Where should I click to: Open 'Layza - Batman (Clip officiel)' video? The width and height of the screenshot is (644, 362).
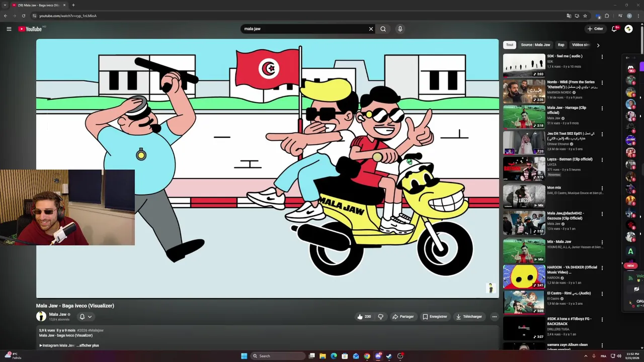(570, 159)
